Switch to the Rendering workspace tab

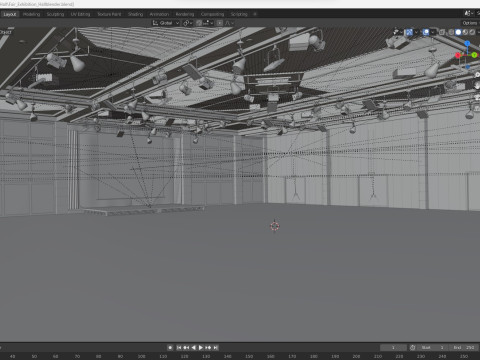click(185, 14)
